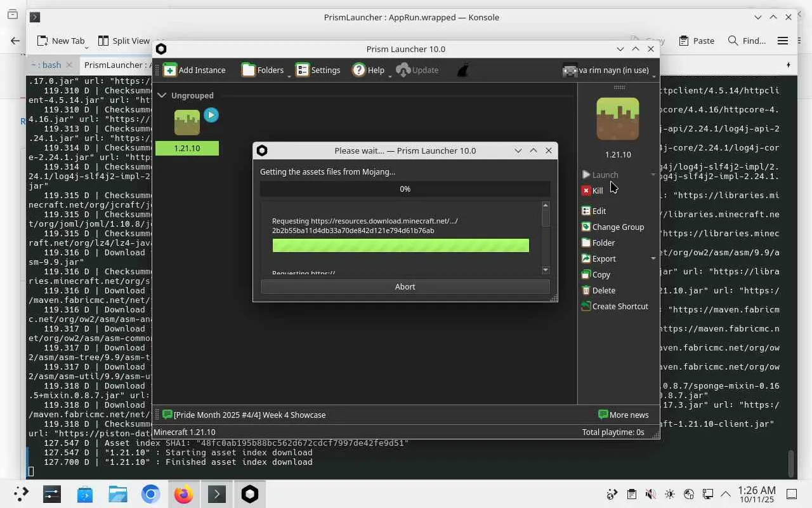
Task: Collapse the Ungrouped instance group
Action: tap(162, 95)
